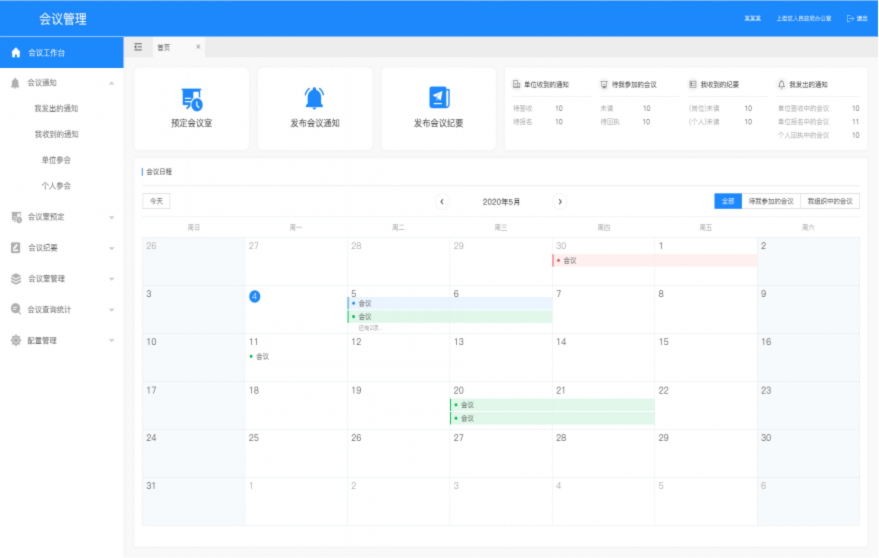Go to previous month in calendar

coord(442,201)
